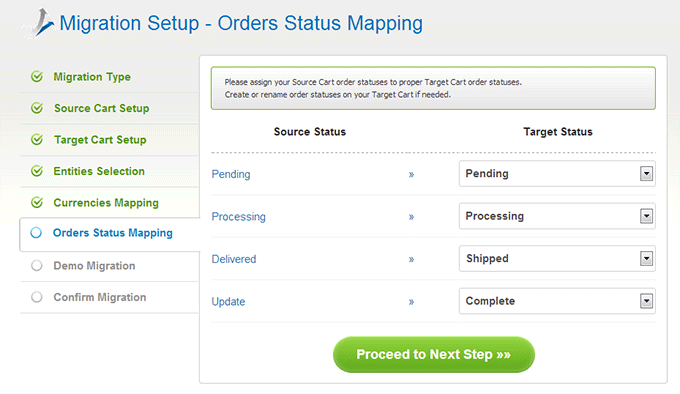Click the Pending source status label
680x394 pixels.
[x=231, y=174]
